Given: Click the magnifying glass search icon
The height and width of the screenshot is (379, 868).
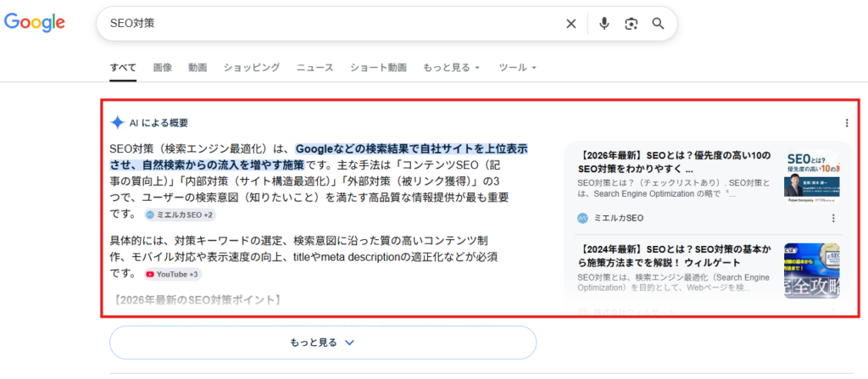Looking at the screenshot, I should 658,24.
